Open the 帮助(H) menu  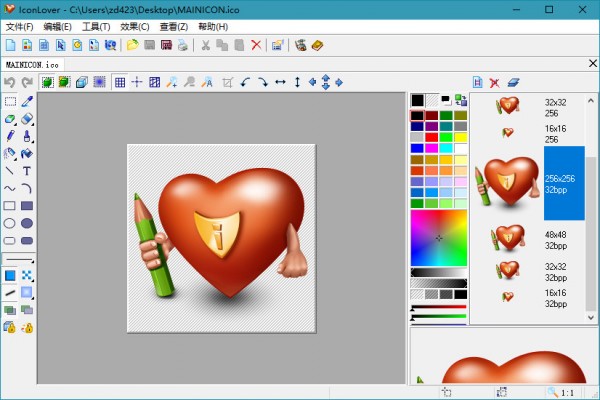click(240, 26)
